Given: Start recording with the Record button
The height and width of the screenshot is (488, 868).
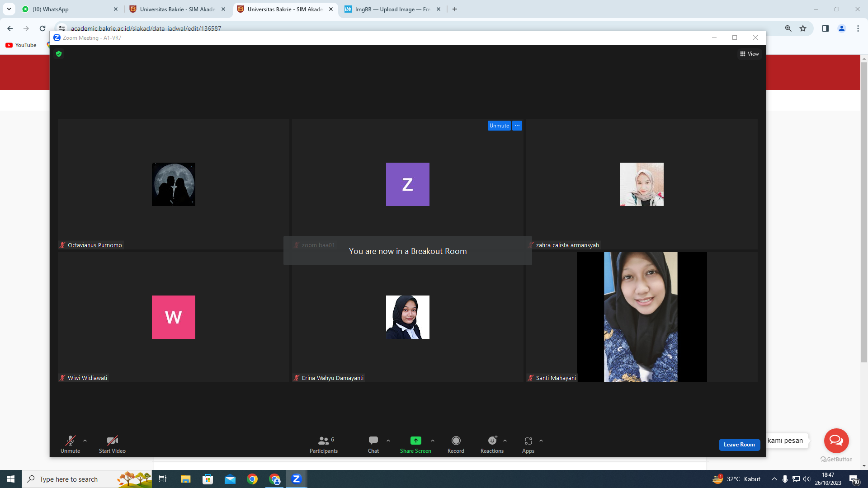Looking at the screenshot, I should (456, 445).
